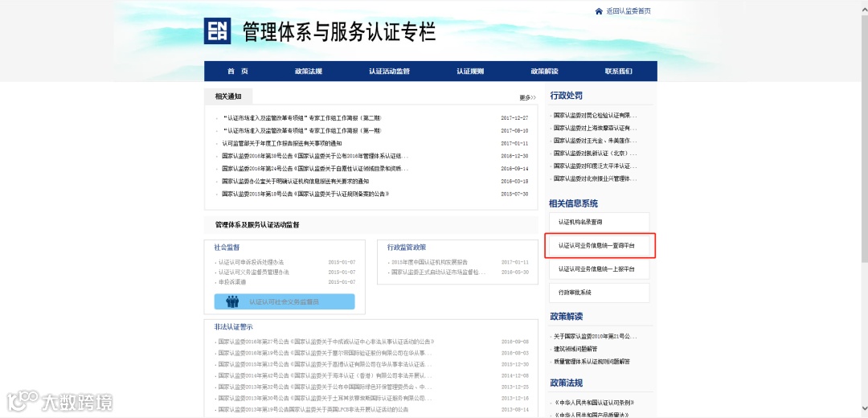868x418 pixels.
Task: Open the 2014年第42号公告 warning about 海洋认证
Action: coord(325,376)
